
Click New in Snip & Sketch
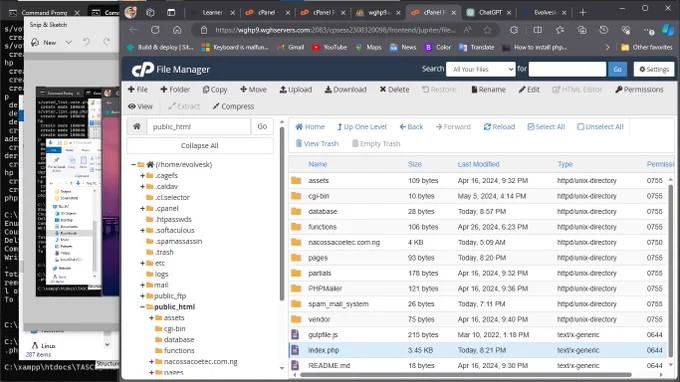44,42
